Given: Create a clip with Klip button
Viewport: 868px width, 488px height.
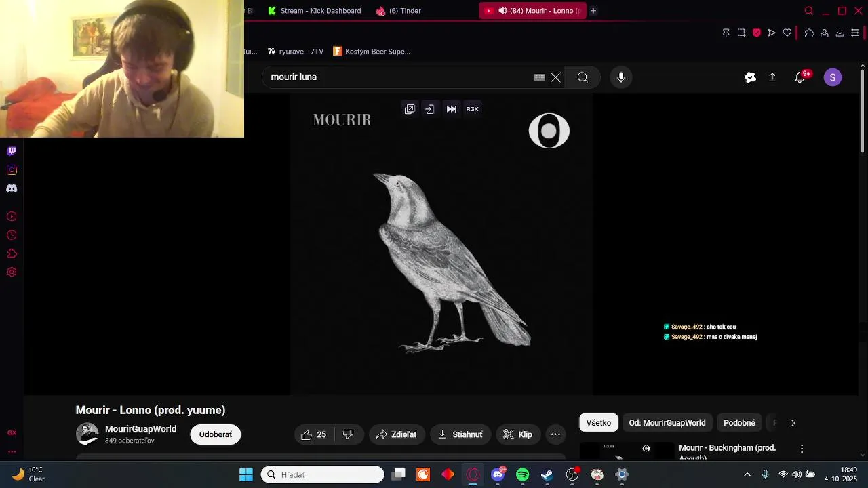Looking at the screenshot, I should [x=518, y=434].
